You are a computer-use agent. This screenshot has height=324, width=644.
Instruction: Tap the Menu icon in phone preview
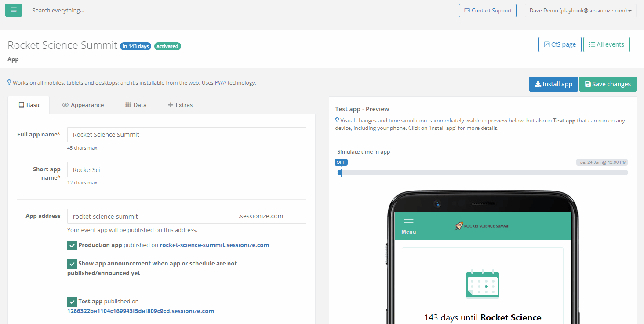tap(408, 226)
